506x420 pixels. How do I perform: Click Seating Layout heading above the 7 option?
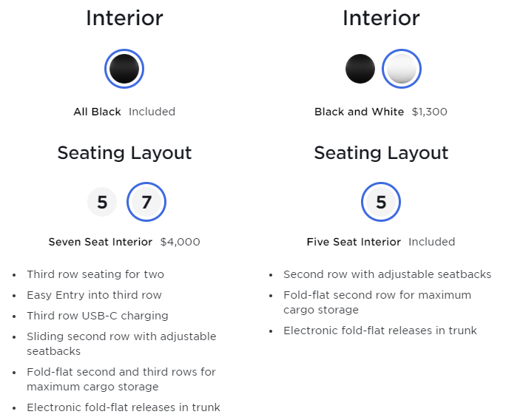[124, 153]
